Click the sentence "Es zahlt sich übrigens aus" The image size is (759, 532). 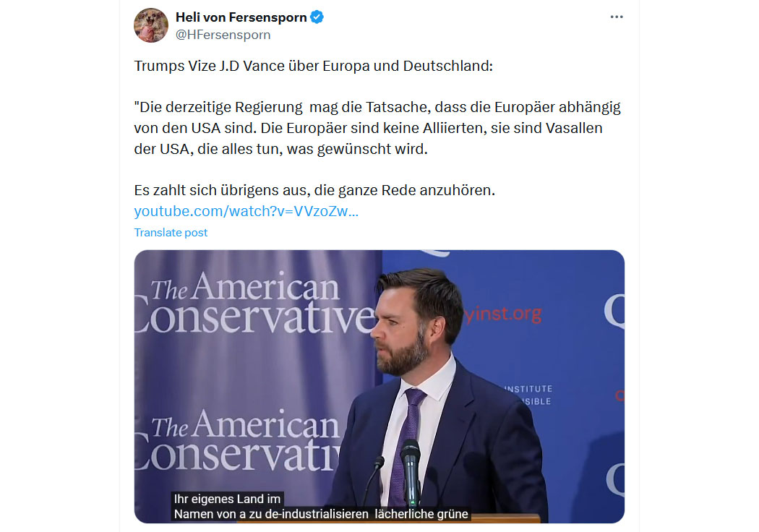(314, 190)
